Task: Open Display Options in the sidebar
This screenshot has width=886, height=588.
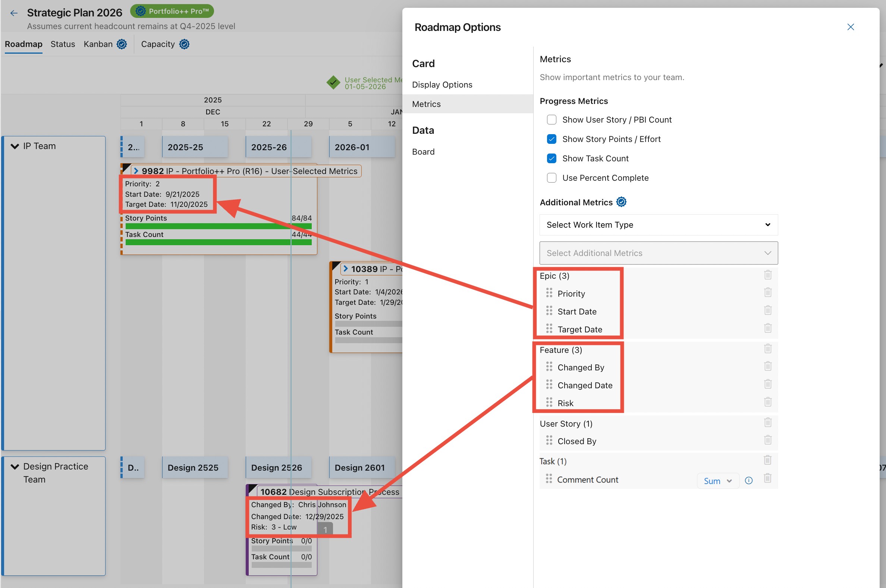Action: click(442, 85)
